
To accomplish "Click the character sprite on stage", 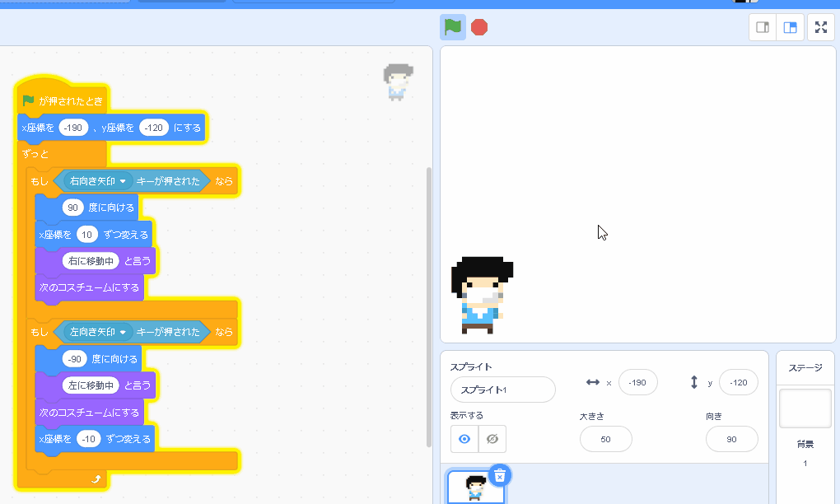I will (481, 295).
